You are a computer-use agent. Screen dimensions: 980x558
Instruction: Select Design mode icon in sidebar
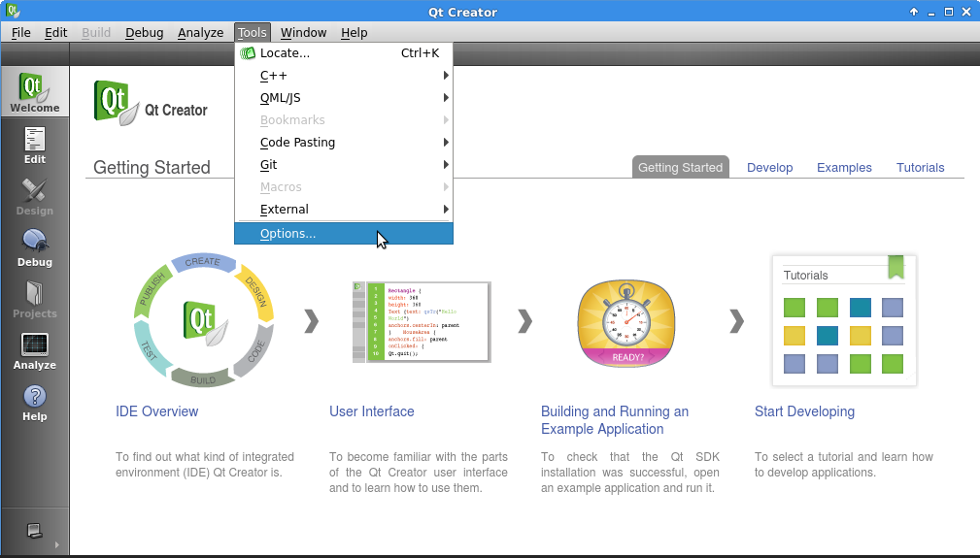pos(34,197)
